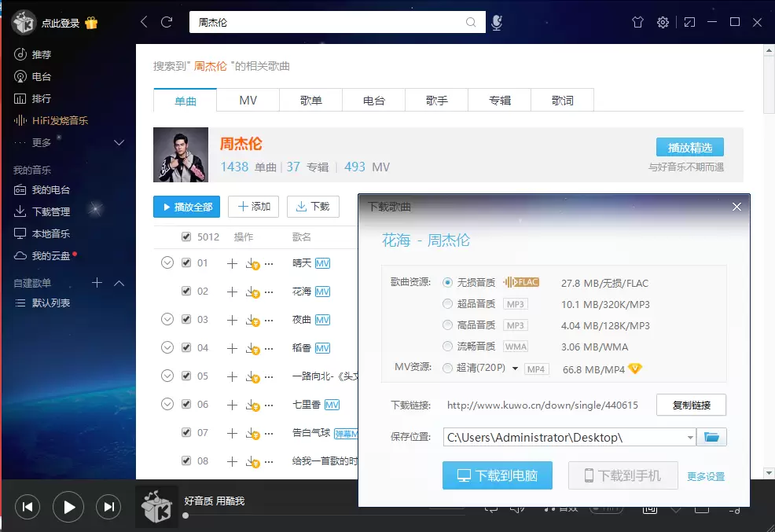This screenshot has width=775, height=532.
Task: Close the 下载歌曲 dialog
Action: coord(736,207)
